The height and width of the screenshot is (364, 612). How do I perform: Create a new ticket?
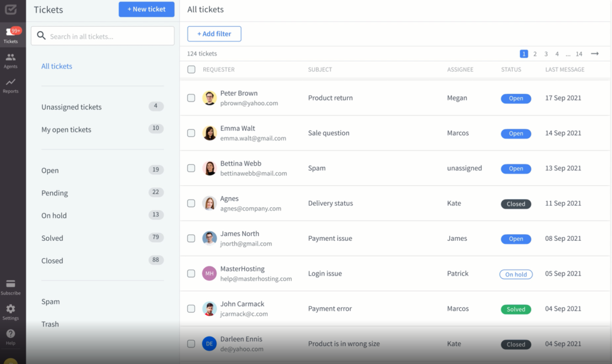tap(146, 9)
